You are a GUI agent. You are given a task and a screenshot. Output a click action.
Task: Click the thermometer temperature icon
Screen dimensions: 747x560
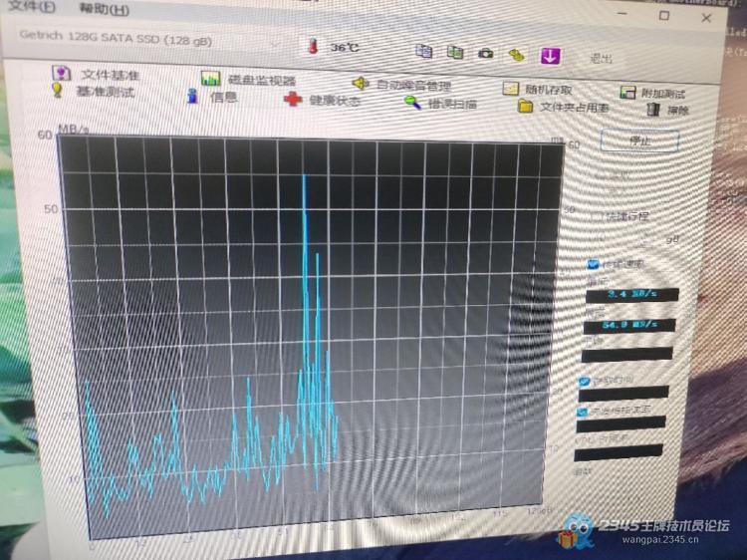pos(314,46)
